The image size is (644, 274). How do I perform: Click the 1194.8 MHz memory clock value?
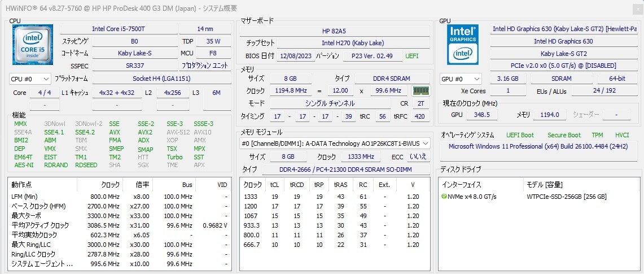coord(290,90)
